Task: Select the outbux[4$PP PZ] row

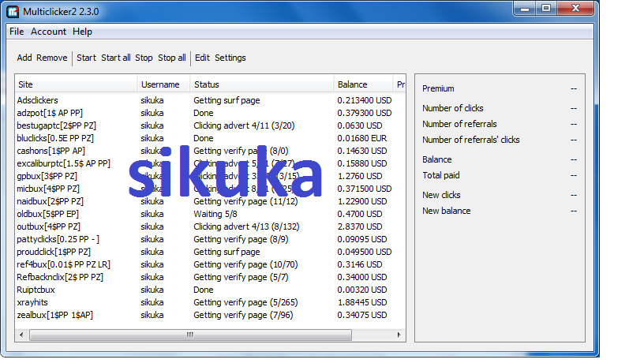Action: [210, 226]
